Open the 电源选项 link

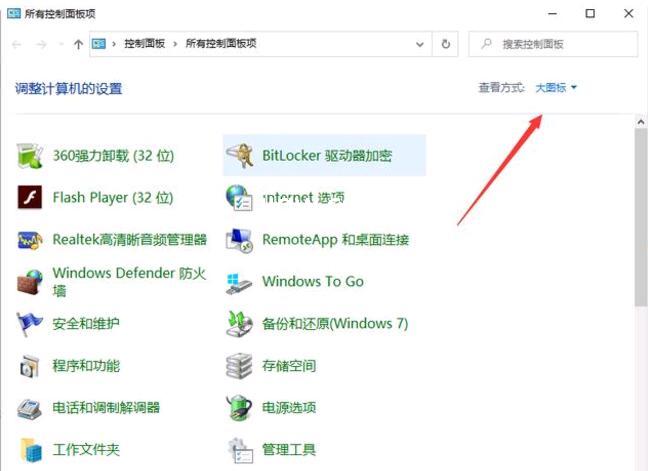(289, 408)
